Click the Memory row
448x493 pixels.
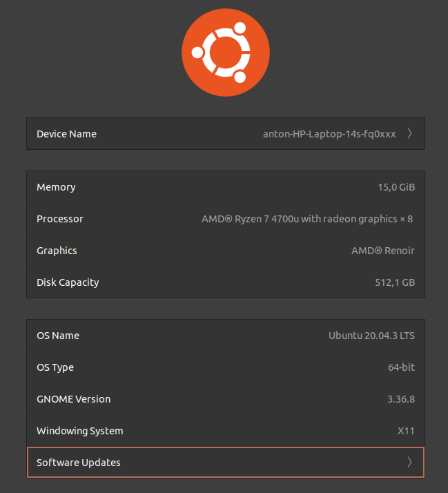tap(226, 187)
